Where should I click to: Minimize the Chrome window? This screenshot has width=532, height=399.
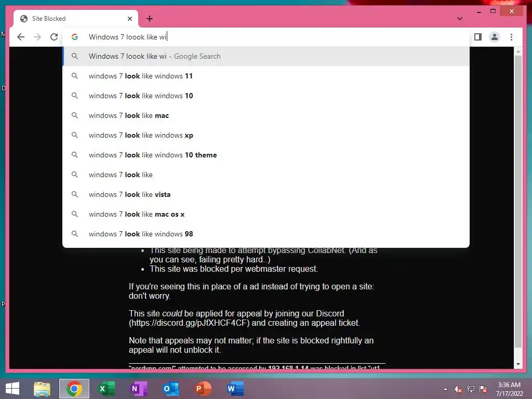(x=478, y=11)
